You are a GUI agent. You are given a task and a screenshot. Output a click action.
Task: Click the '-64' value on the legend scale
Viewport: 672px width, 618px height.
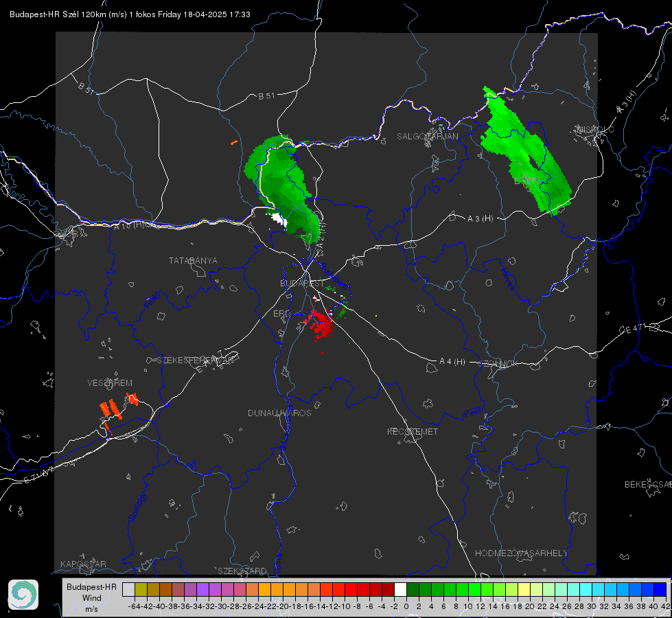[134, 606]
